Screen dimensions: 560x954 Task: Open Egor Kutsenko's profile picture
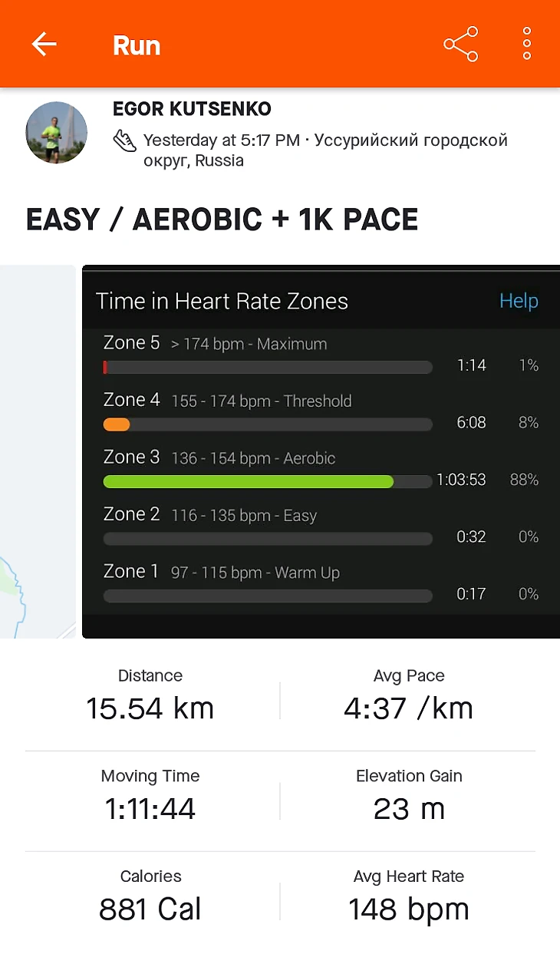tap(56, 133)
